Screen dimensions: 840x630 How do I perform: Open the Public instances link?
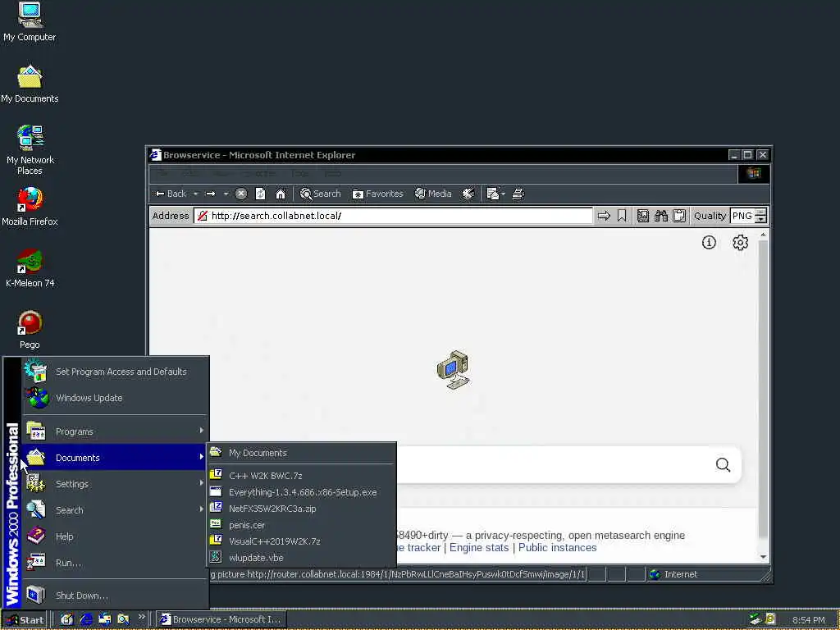[557, 547]
